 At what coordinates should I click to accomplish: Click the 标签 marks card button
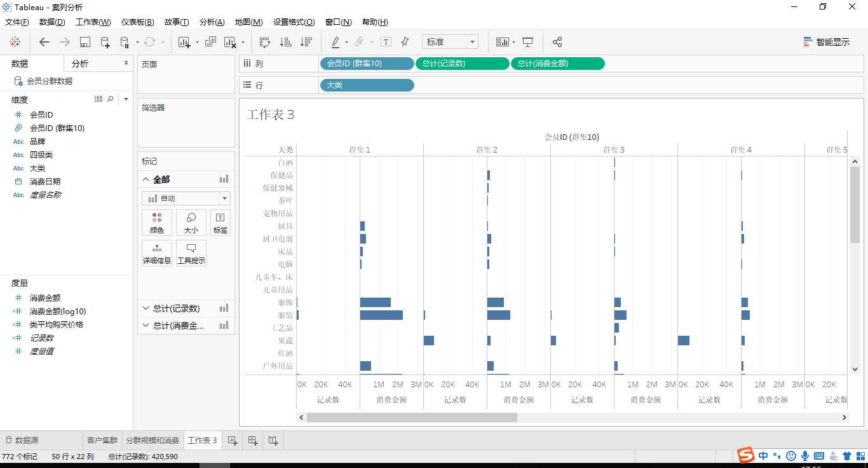[x=220, y=223]
